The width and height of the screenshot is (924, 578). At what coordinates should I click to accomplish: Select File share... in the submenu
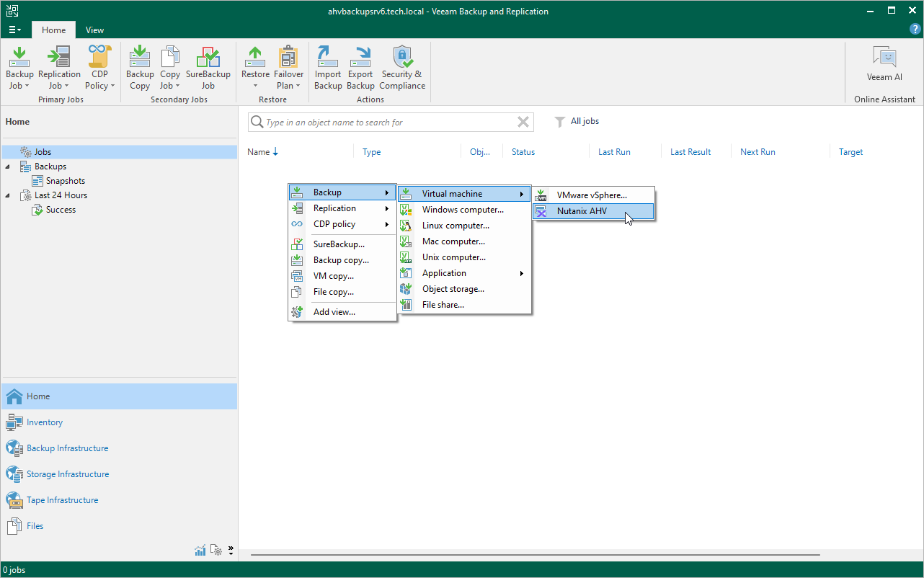(x=464, y=305)
